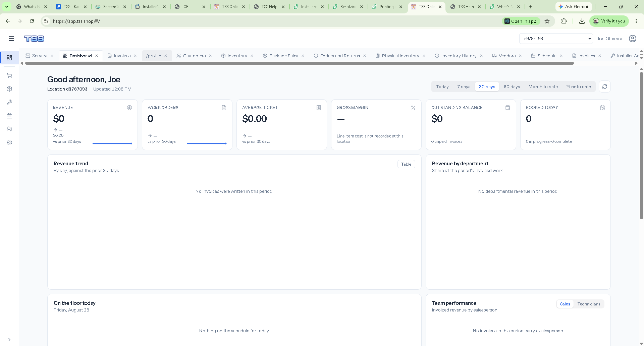Open the settings gear sidebar icon

pyautogui.click(x=9, y=142)
